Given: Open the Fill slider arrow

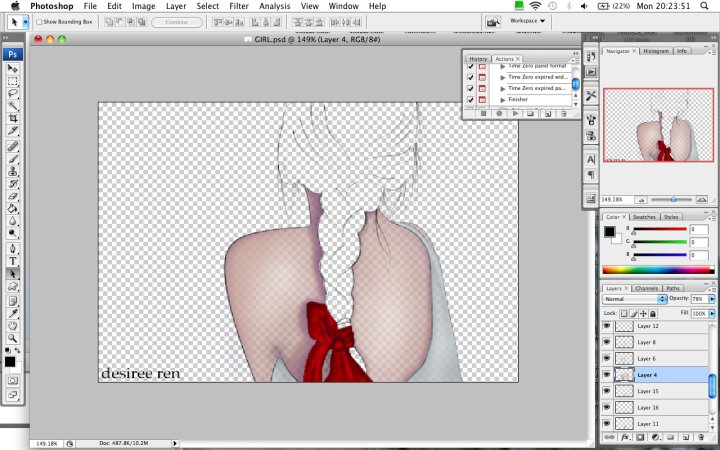Looking at the screenshot, I should coord(712,314).
